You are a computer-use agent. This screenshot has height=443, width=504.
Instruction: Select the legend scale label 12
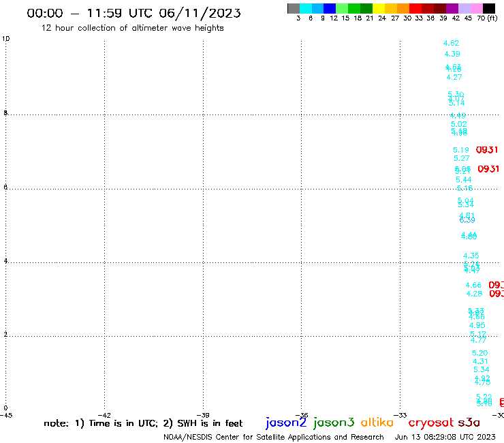334,18
